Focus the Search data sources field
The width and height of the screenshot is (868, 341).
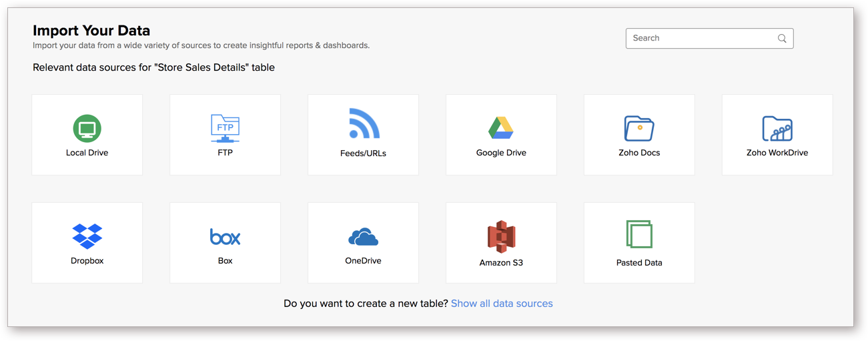(x=709, y=38)
